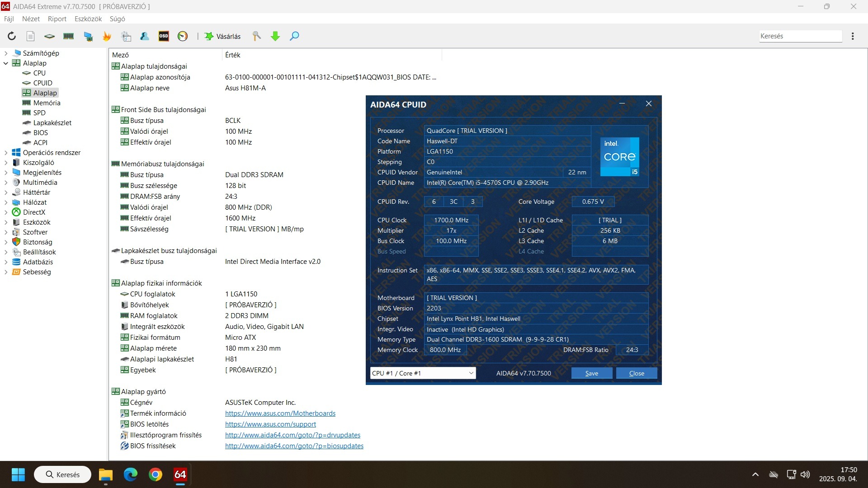Image resolution: width=868 pixels, height=488 pixels.
Task: Click the wrench and key preferences icon
Action: point(256,36)
